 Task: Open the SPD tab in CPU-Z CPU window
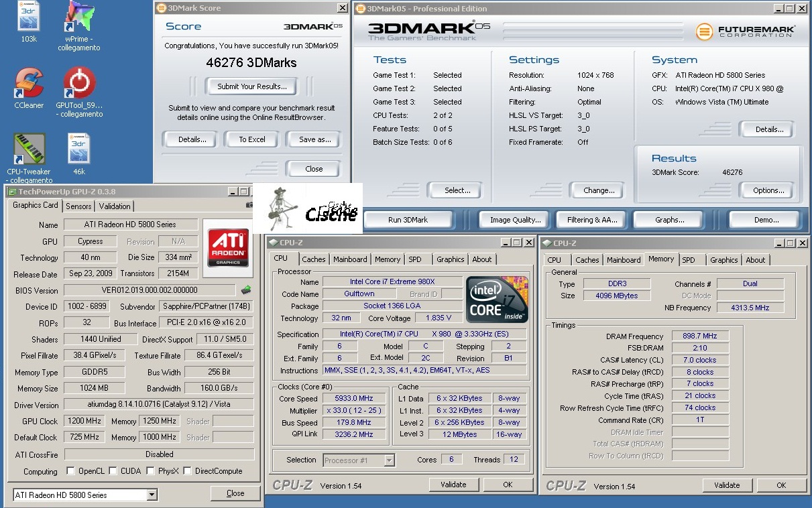pyautogui.click(x=415, y=259)
